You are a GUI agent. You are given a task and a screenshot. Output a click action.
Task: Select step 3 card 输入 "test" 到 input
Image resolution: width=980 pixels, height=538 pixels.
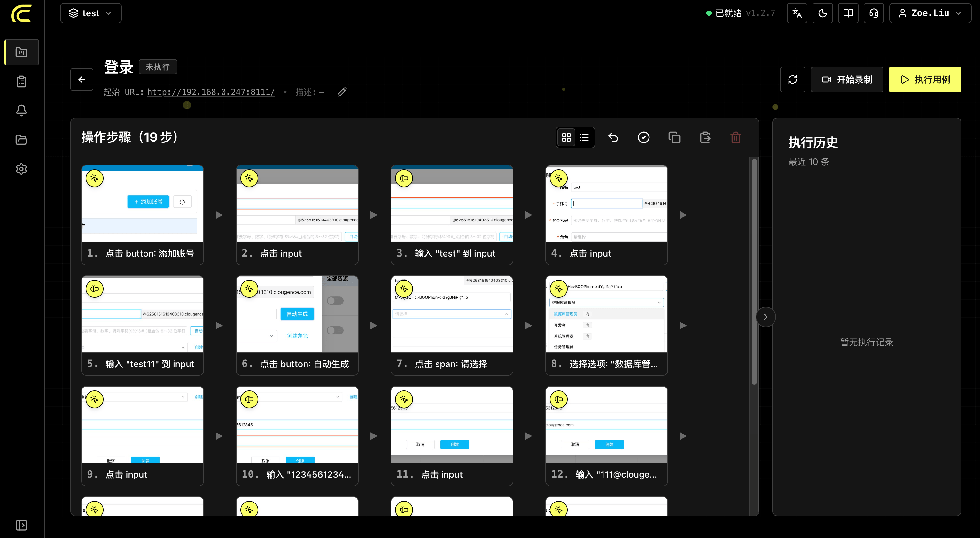(x=452, y=215)
